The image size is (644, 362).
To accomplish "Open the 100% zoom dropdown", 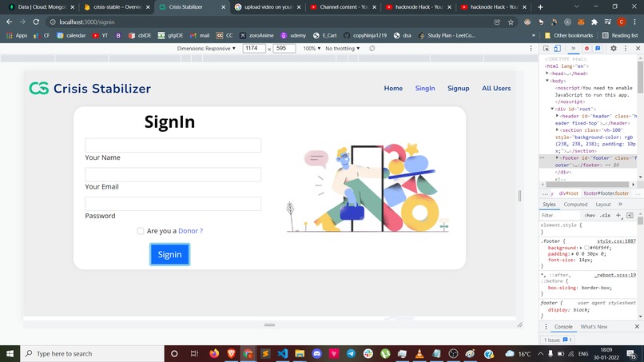I will point(312,49).
